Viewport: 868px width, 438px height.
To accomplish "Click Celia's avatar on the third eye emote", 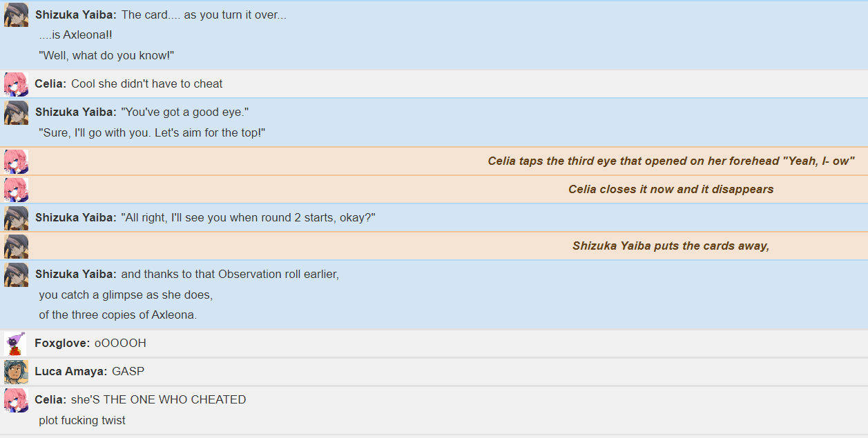I will [x=16, y=161].
